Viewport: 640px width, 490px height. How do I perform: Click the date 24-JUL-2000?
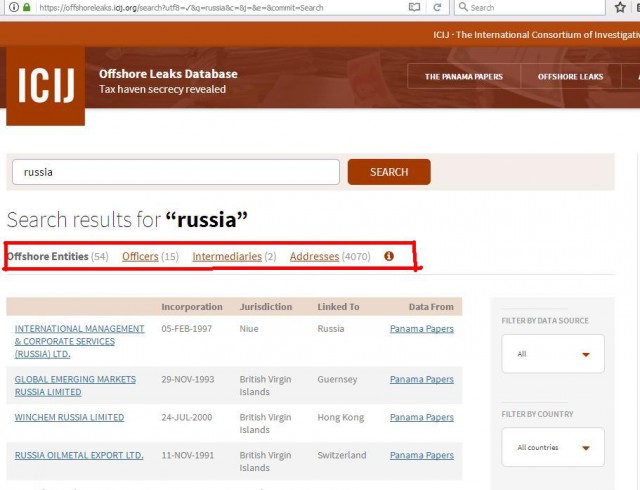tap(187, 417)
